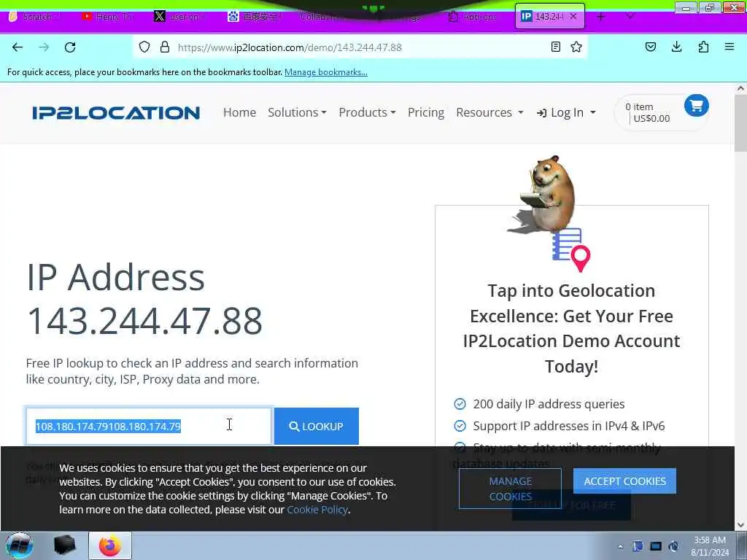The height and width of the screenshot is (560, 747).
Task: Go back to the previous page
Action: tap(18, 47)
